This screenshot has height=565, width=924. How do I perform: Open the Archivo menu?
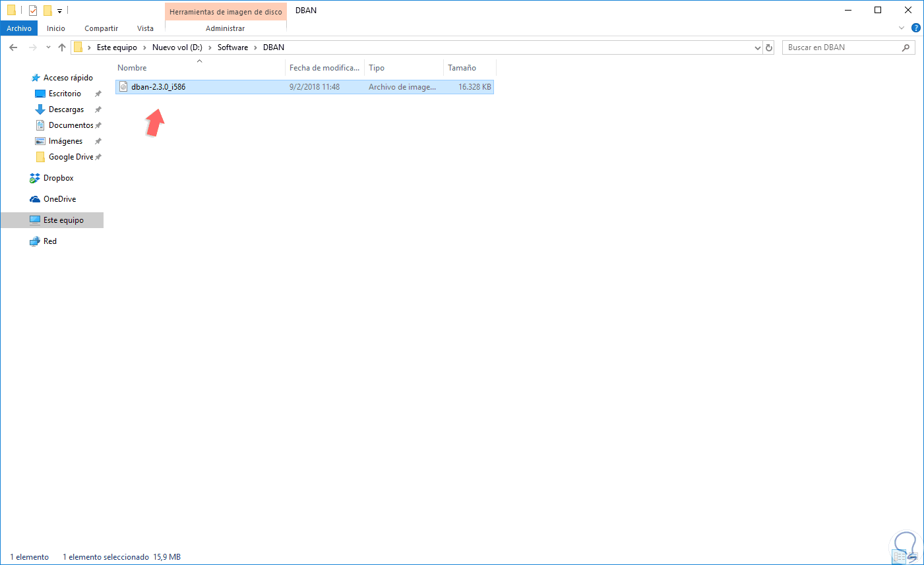[19, 28]
